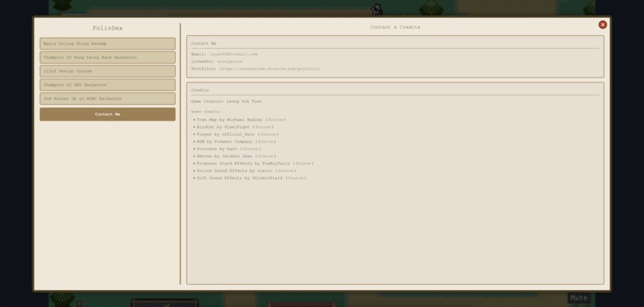Open the LinkedIn profile link
This screenshot has width=644, height=307.
click(x=229, y=62)
